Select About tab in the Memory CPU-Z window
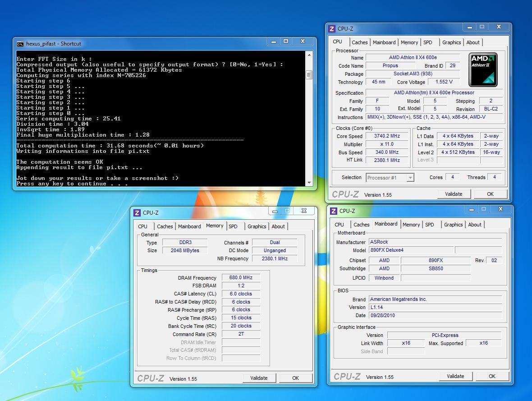Viewport: 532px width, 401px height. pyautogui.click(x=278, y=226)
